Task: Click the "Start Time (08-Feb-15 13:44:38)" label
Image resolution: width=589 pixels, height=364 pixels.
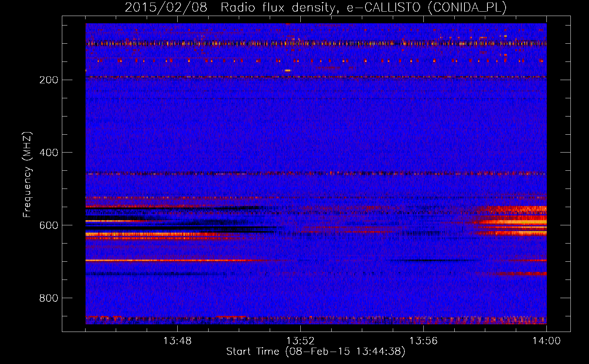Action: 316,352
